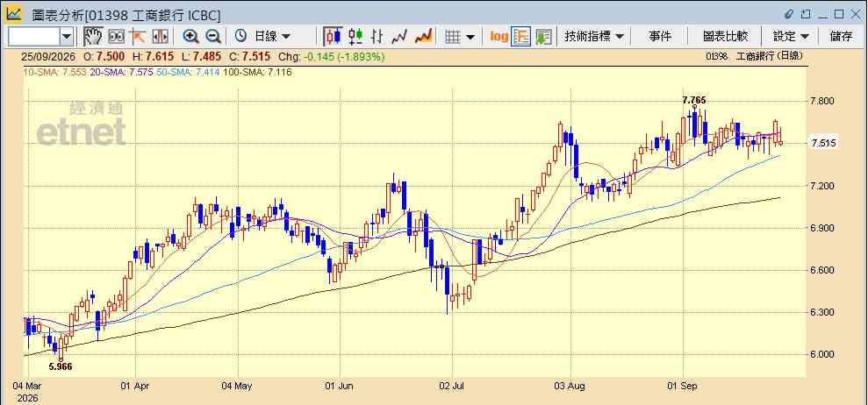Close the chart analysis window
The width and height of the screenshot is (868, 405).
[x=856, y=14]
